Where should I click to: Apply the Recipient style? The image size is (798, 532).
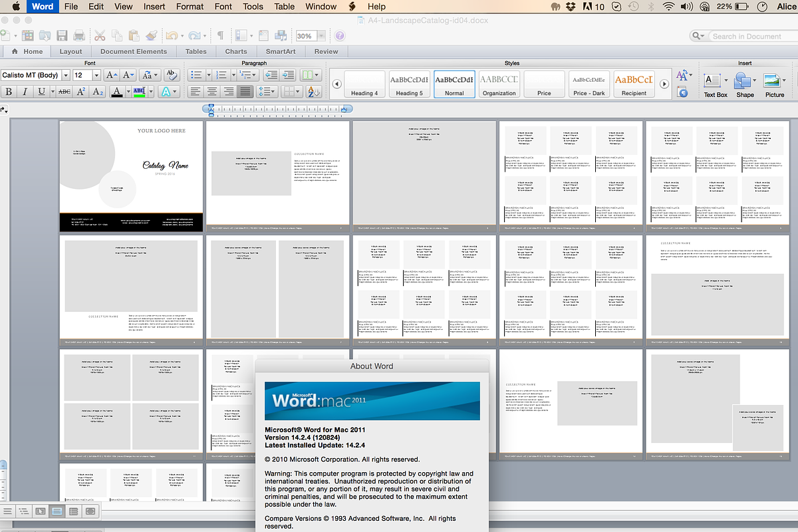[x=634, y=84]
